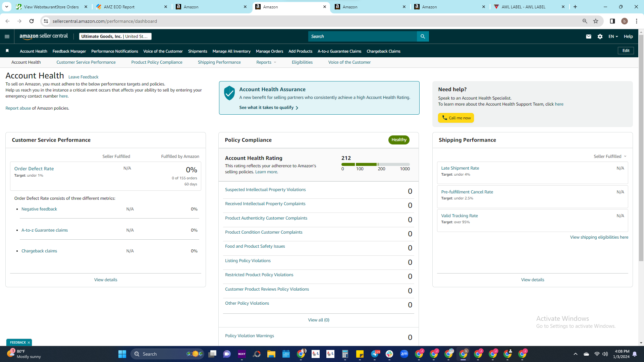Image resolution: width=644 pixels, height=362 pixels.
Task: Click the Account Health Assurance shield icon
Action: pyautogui.click(x=229, y=93)
